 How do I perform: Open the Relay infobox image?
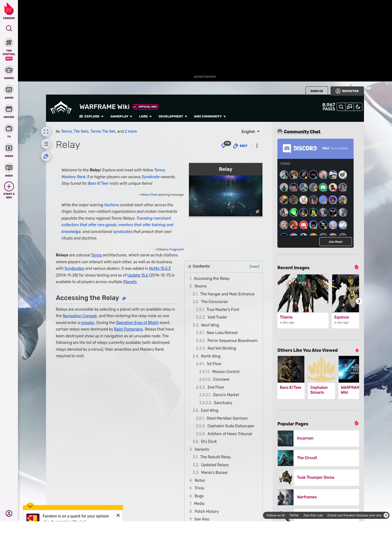click(x=225, y=196)
